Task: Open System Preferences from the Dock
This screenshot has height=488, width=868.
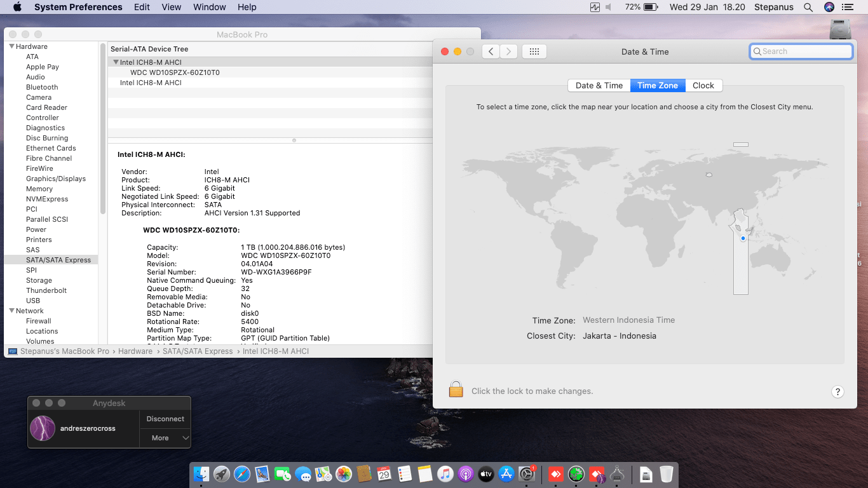Action: click(x=527, y=473)
